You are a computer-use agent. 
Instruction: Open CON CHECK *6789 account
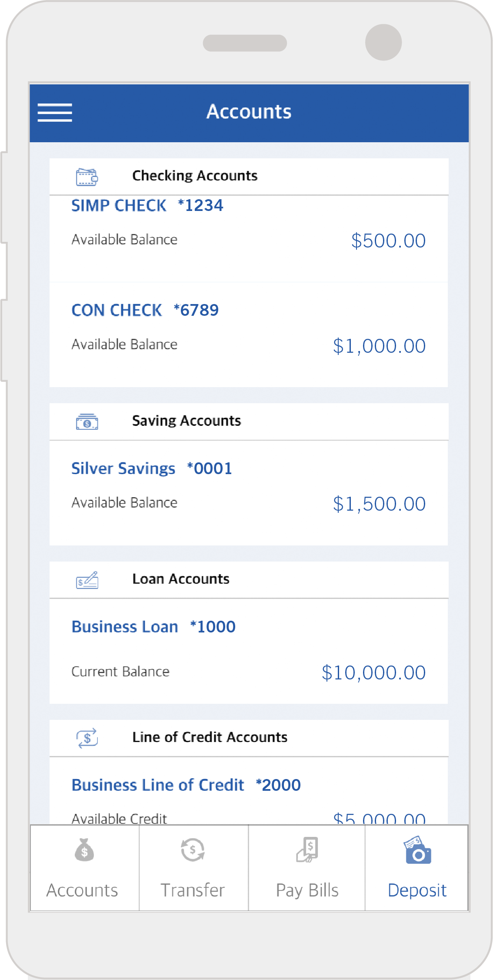click(x=145, y=311)
